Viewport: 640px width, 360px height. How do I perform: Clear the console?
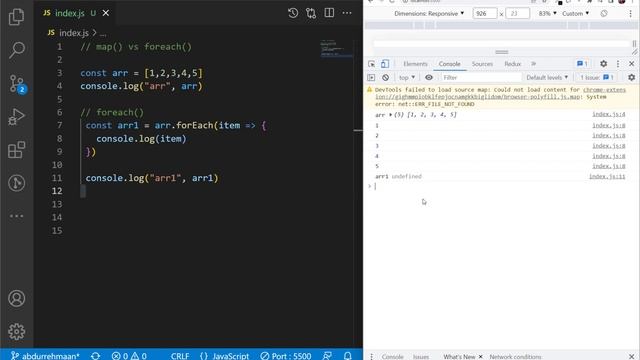click(x=385, y=78)
